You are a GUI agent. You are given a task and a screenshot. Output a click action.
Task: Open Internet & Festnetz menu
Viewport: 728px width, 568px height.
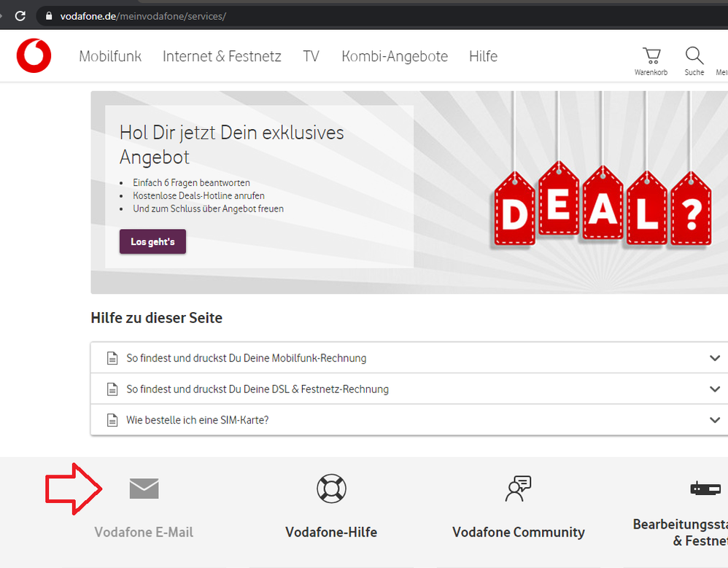(x=222, y=56)
